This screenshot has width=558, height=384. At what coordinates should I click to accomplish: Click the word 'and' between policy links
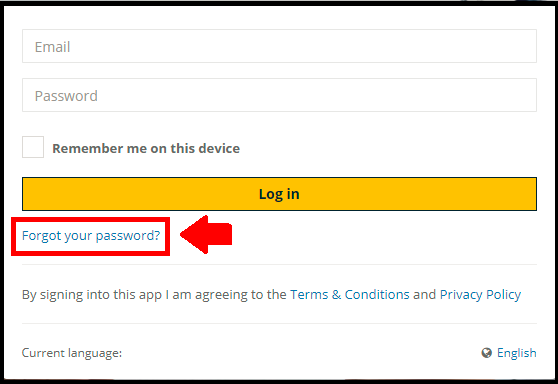(x=425, y=295)
